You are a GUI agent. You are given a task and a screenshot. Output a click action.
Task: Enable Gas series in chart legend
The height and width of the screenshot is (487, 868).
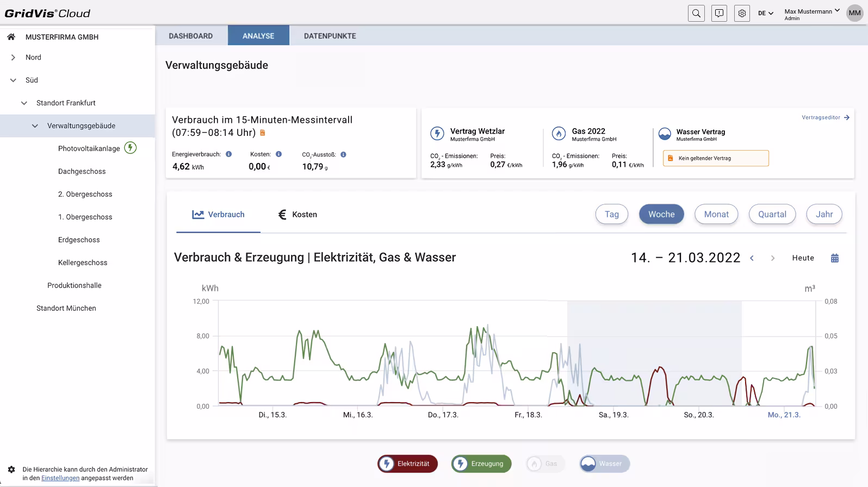click(x=545, y=464)
